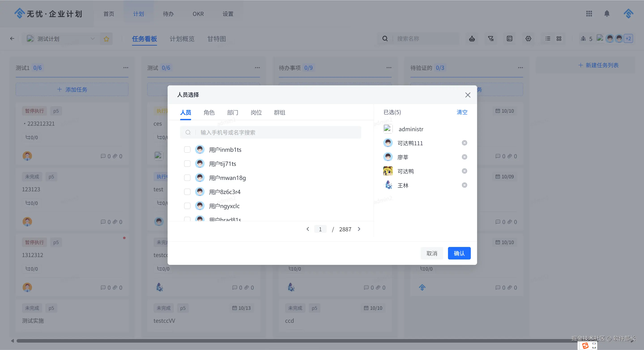This screenshot has width=644, height=350.
Task: Confirm selection with 确认 button
Action: pyautogui.click(x=459, y=253)
